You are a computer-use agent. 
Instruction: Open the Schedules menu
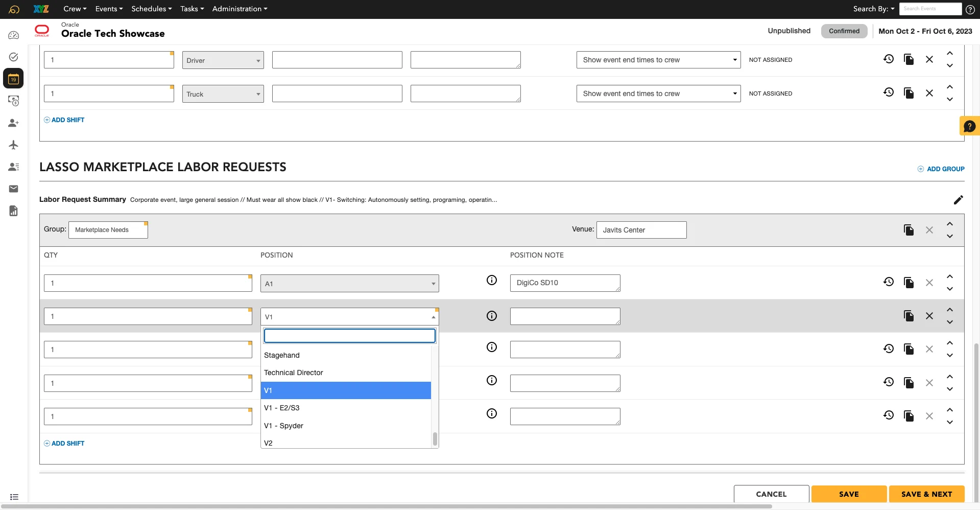tap(152, 9)
